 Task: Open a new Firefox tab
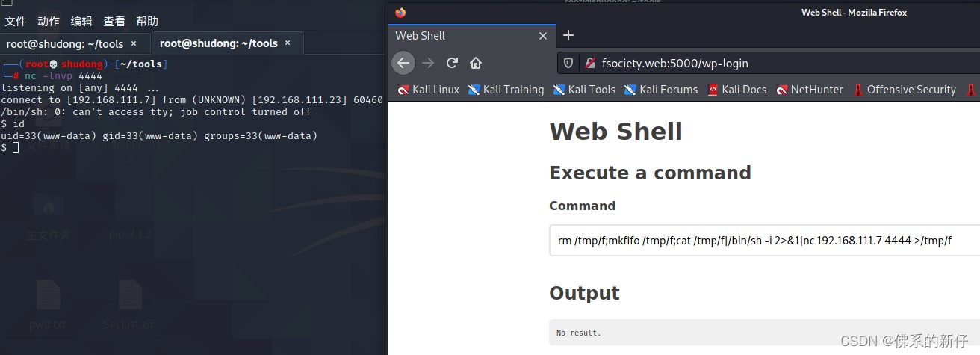[568, 35]
